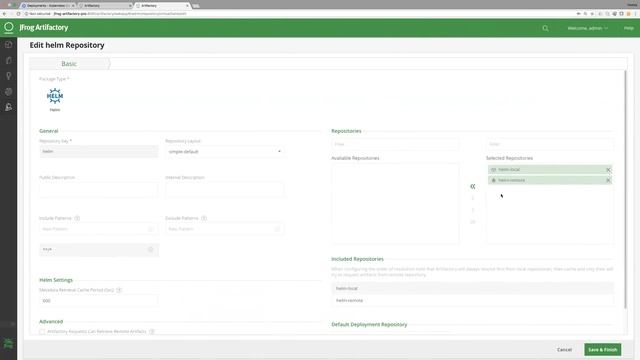Click Metadata Retrieval Cache Period field
The width and height of the screenshot is (640, 360).
click(x=99, y=301)
